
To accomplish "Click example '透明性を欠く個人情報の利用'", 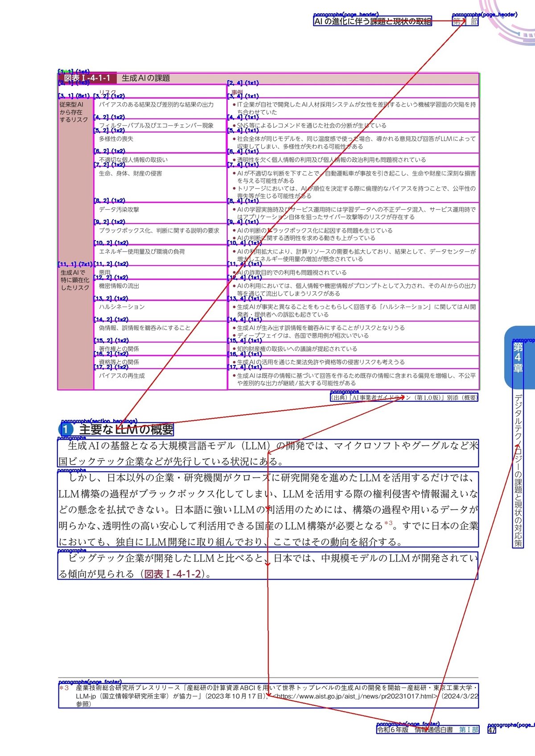I will [329, 160].
